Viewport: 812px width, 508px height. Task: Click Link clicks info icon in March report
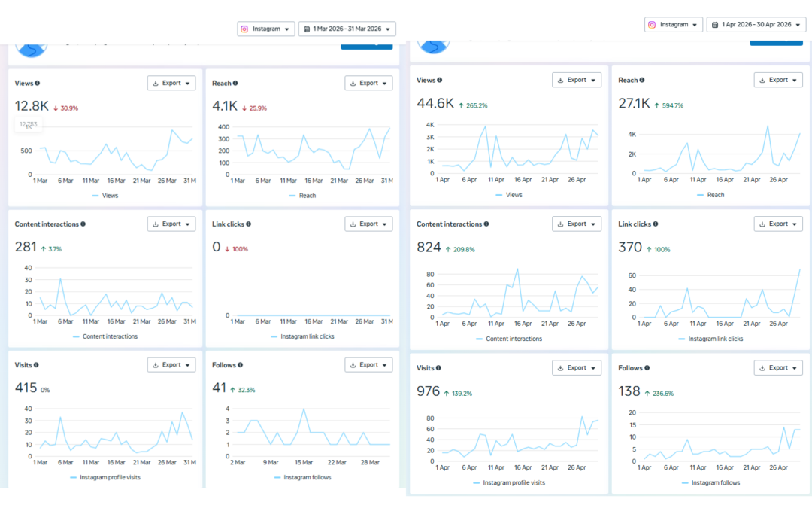[249, 224]
